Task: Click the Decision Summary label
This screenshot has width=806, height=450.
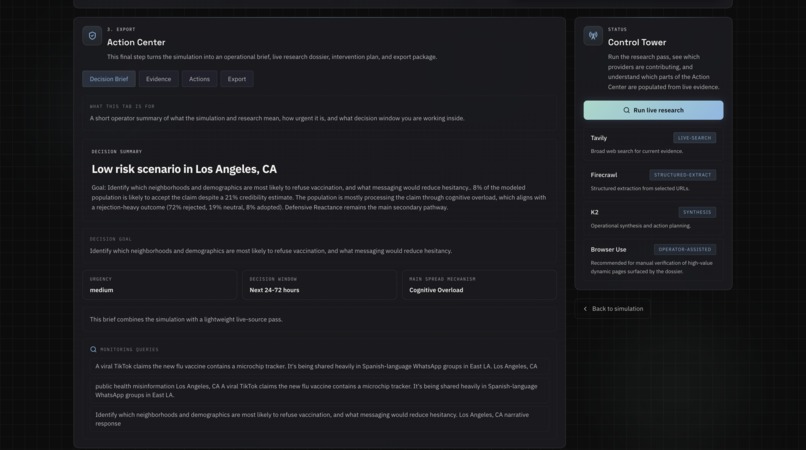Action: click(117, 152)
